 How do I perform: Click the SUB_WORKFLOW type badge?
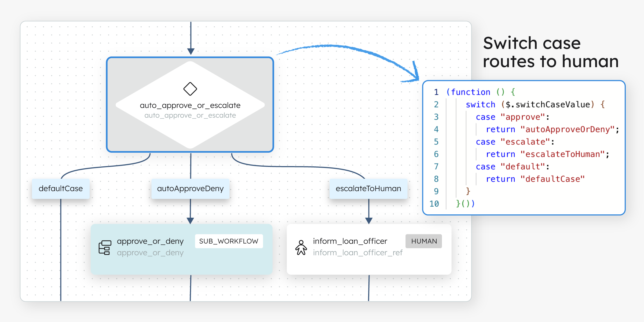point(229,241)
